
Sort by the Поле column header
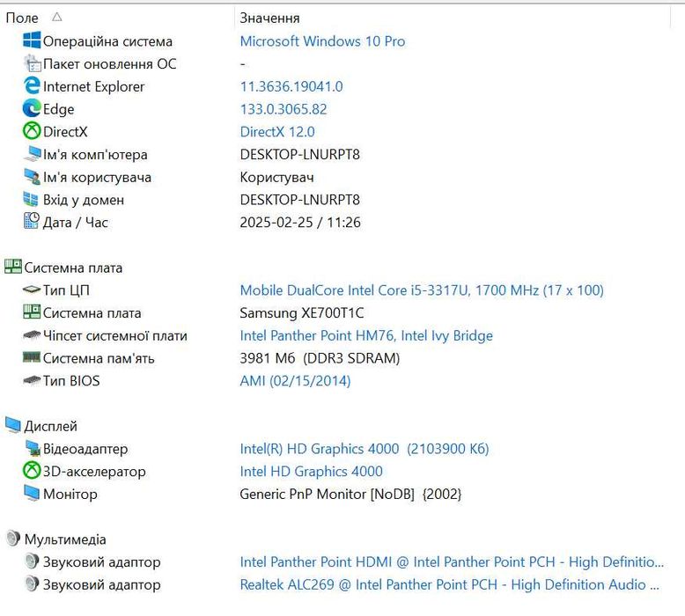pos(23,18)
